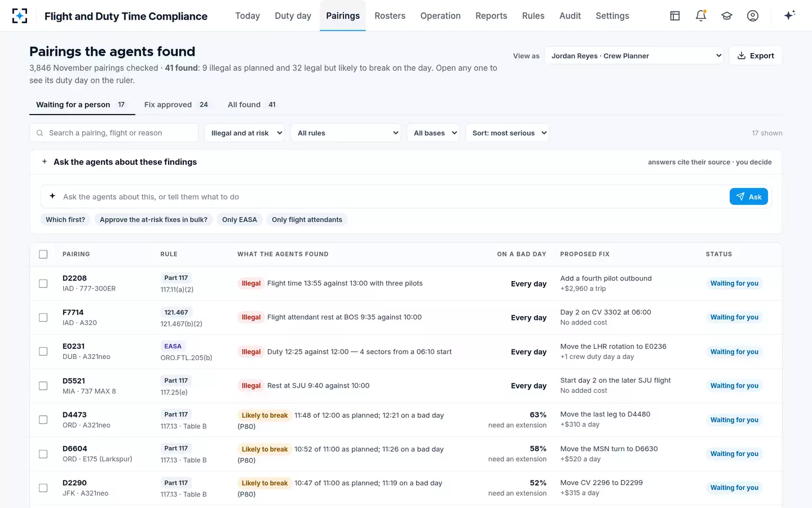Check the D6604 row checkbox
The width and height of the screenshot is (812, 508).
(43, 454)
